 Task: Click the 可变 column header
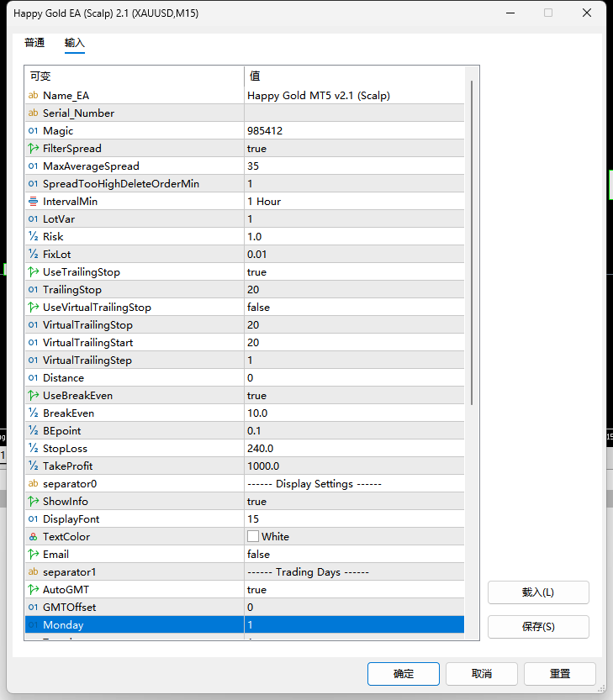135,76
